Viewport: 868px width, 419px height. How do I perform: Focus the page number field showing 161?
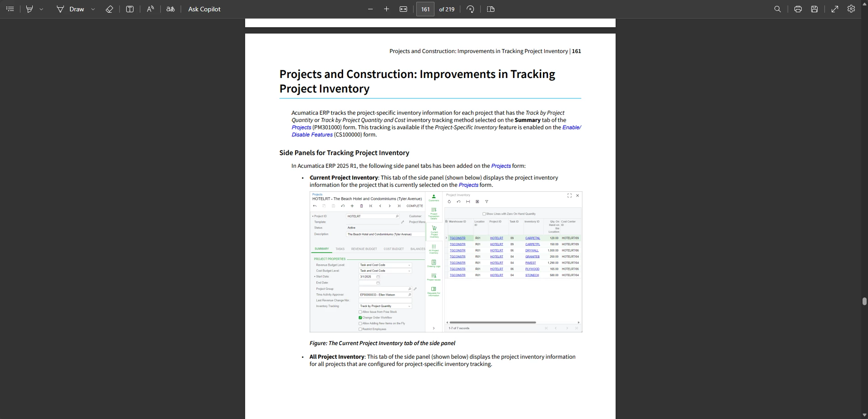coord(425,9)
